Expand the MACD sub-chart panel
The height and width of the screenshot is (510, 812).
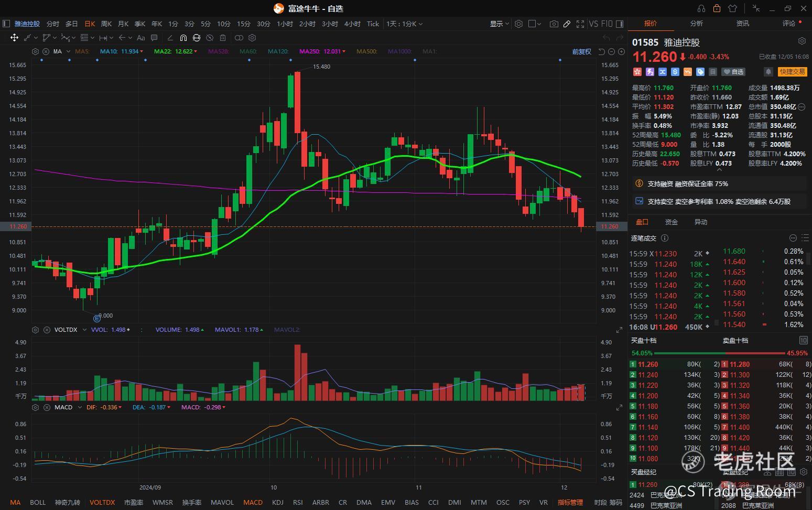pos(619,407)
